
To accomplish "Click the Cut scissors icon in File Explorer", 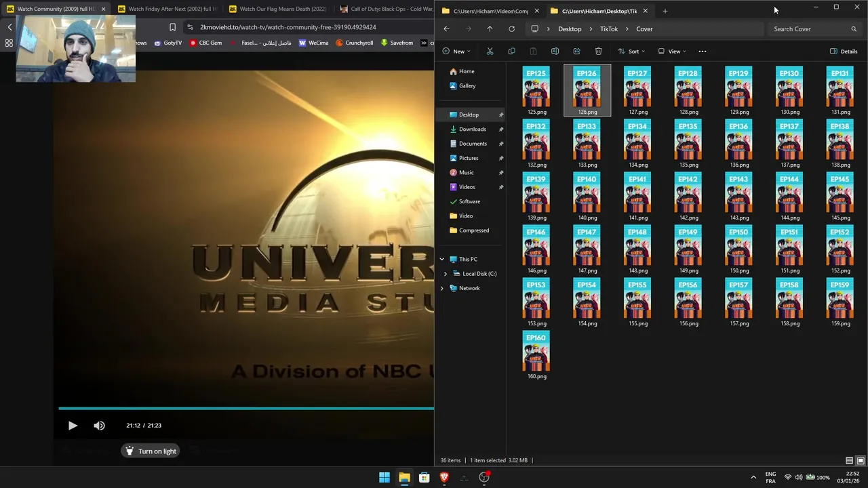I will pyautogui.click(x=490, y=52).
